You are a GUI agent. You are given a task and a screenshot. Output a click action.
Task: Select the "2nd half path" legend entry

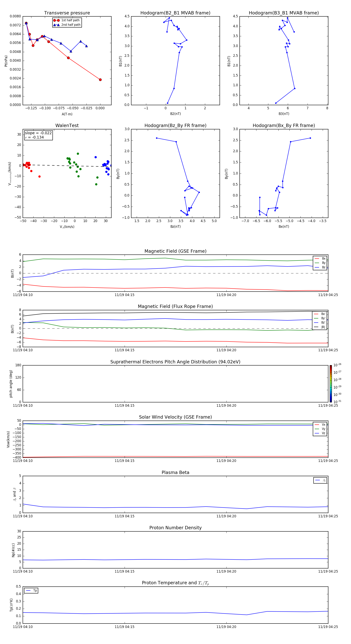pyautogui.click(x=67, y=25)
